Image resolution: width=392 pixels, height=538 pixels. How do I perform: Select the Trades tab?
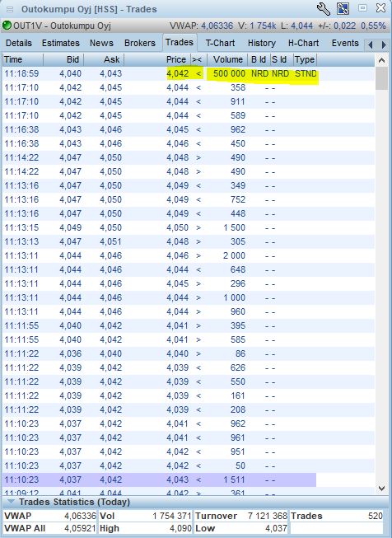(180, 42)
